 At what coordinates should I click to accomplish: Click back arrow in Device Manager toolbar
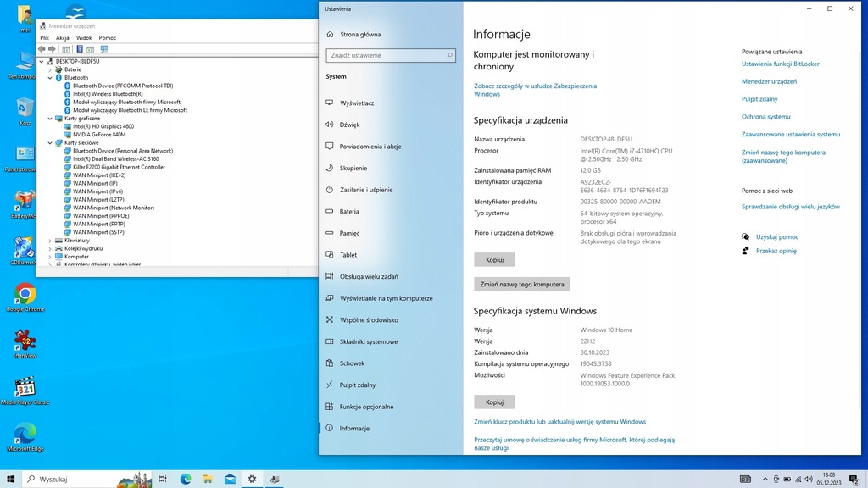42,49
